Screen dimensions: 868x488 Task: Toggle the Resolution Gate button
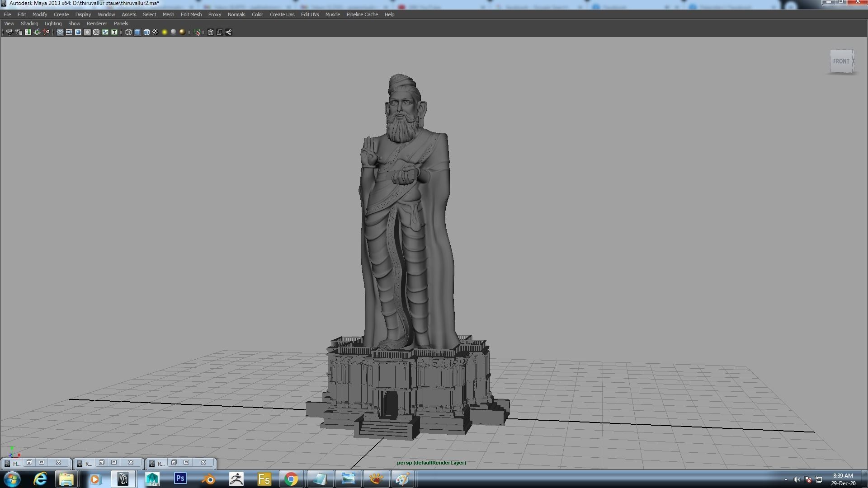tap(78, 32)
